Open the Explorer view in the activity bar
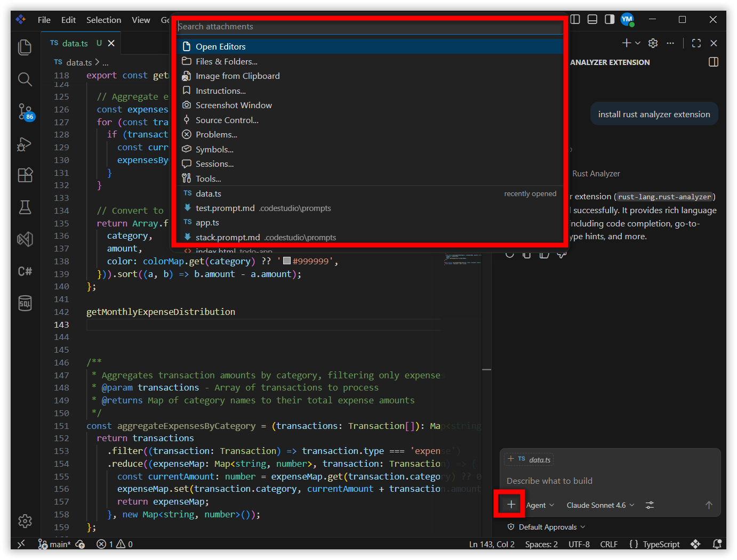This screenshot has height=560, width=737. (x=25, y=47)
